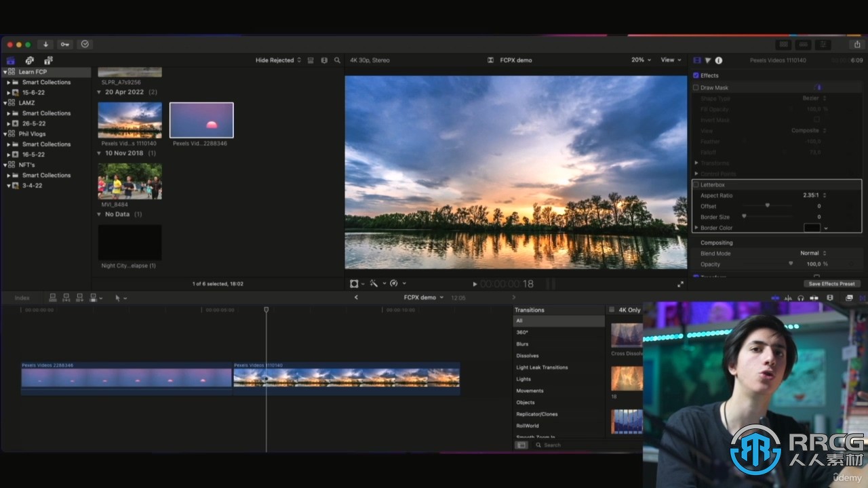Toggle the Transitions browser icon
868x488 pixels.
[863, 298]
